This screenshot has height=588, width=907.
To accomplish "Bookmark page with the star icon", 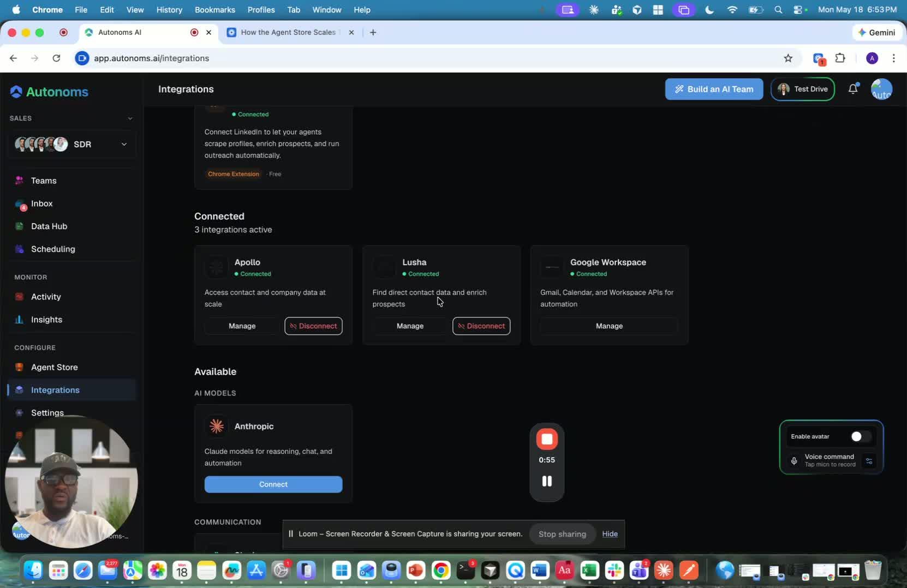I will tap(788, 58).
